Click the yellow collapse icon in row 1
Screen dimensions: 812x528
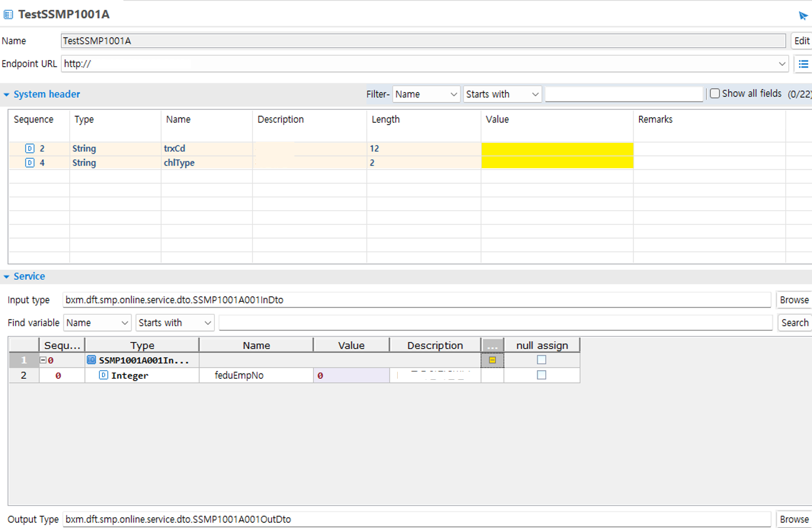(x=492, y=360)
